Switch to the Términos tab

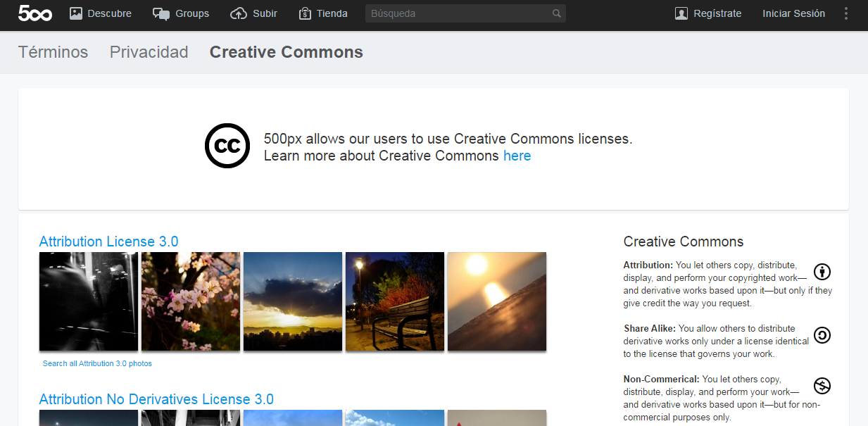(53, 52)
